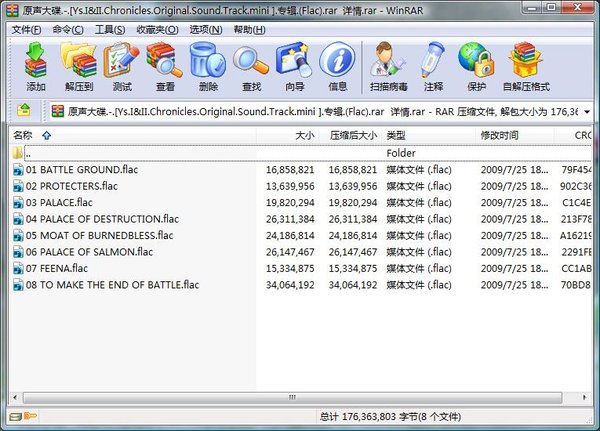Open the Favorites (收藏夹) menu
Screen dimensions: 600x431
point(157,30)
